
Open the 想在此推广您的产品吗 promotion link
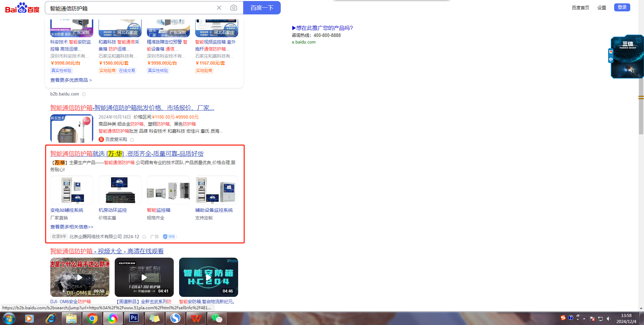322,28
